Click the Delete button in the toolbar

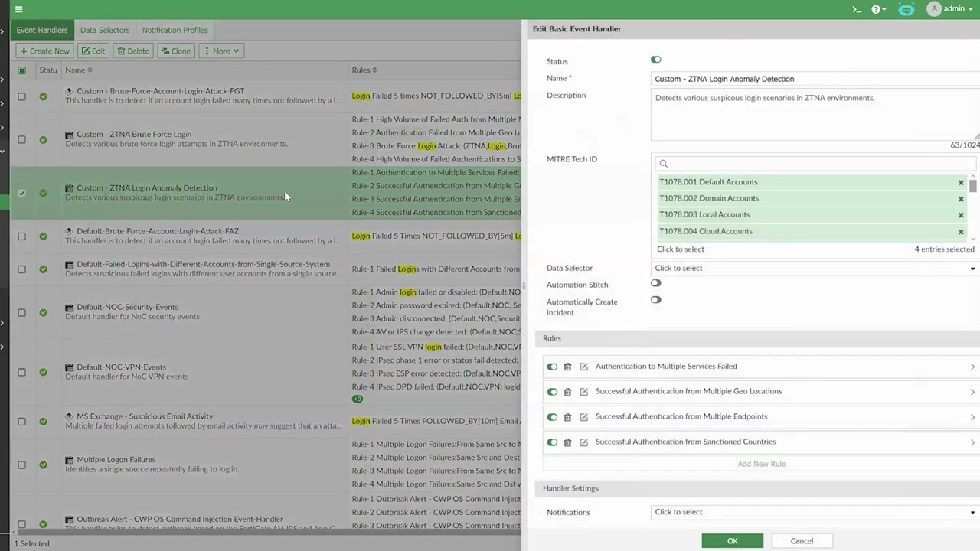pyautogui.click(x=133, y=51)
